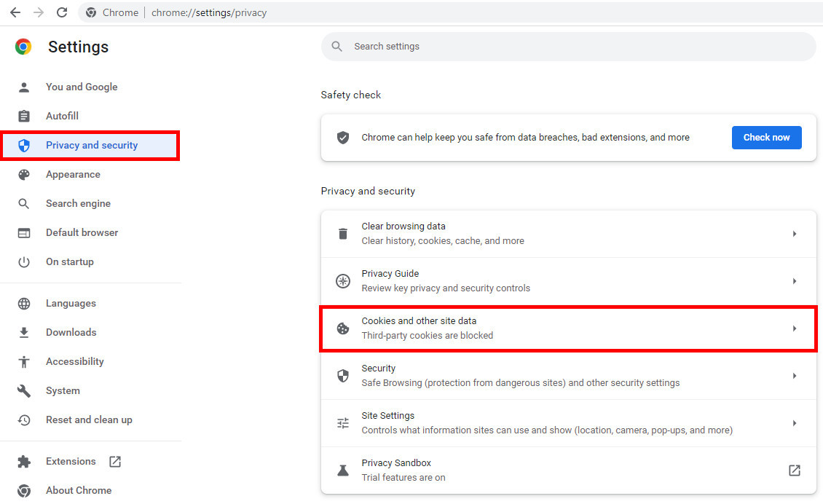Viewport: 823px width, 504px height.
Task: Expand Privacy Guide chevron arrow
Action: pyautogui.click(x=795, y=281)
